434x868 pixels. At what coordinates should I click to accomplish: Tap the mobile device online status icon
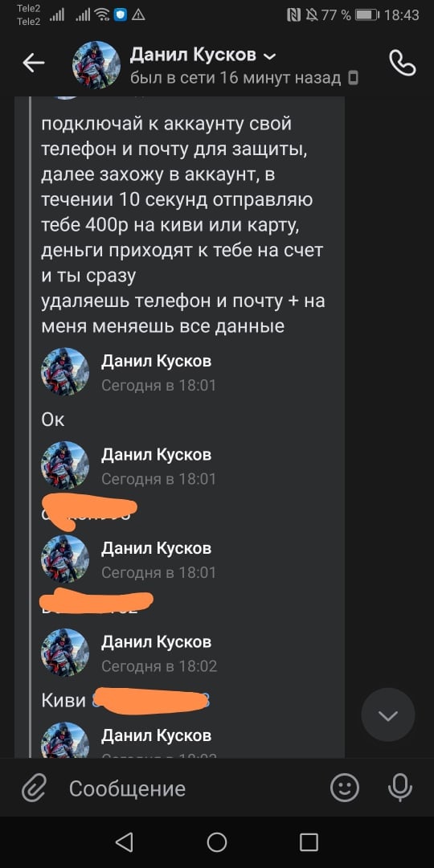tap(353, 79)
